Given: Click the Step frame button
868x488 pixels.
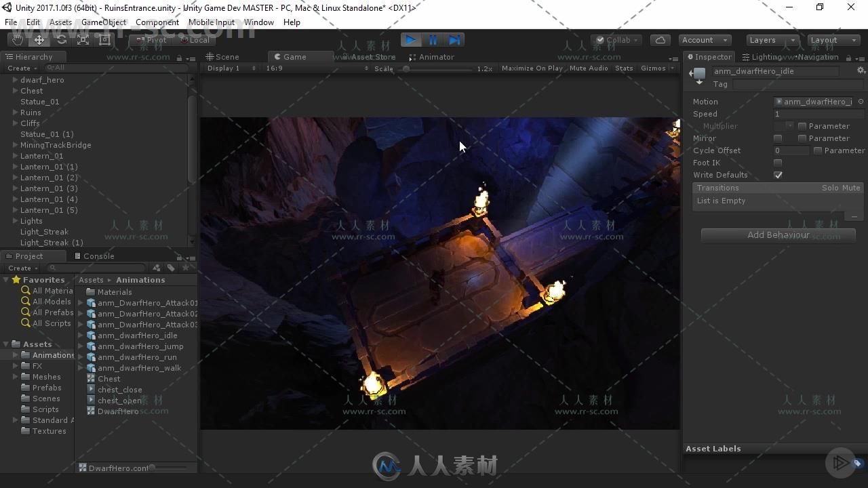Looking at the screenshot, I should (454, 40).
